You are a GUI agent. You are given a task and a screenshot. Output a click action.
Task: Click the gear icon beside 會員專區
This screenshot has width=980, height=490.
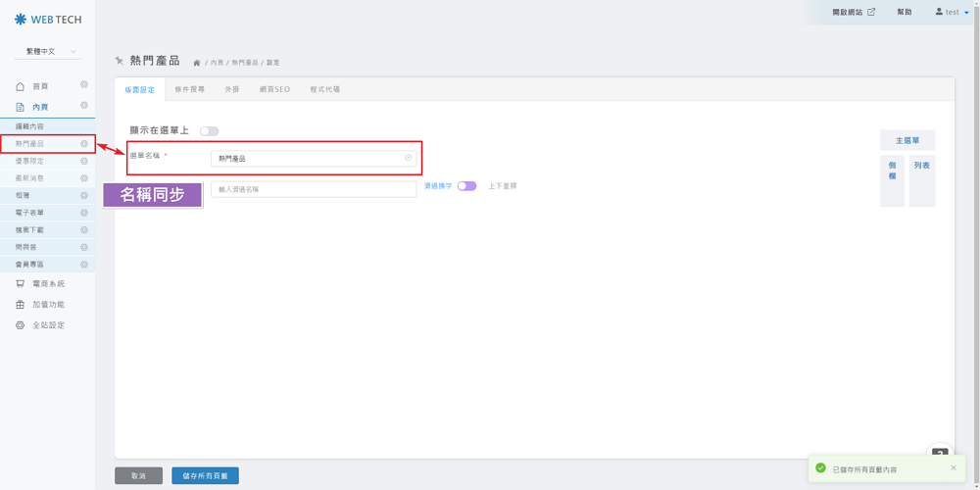84,265
